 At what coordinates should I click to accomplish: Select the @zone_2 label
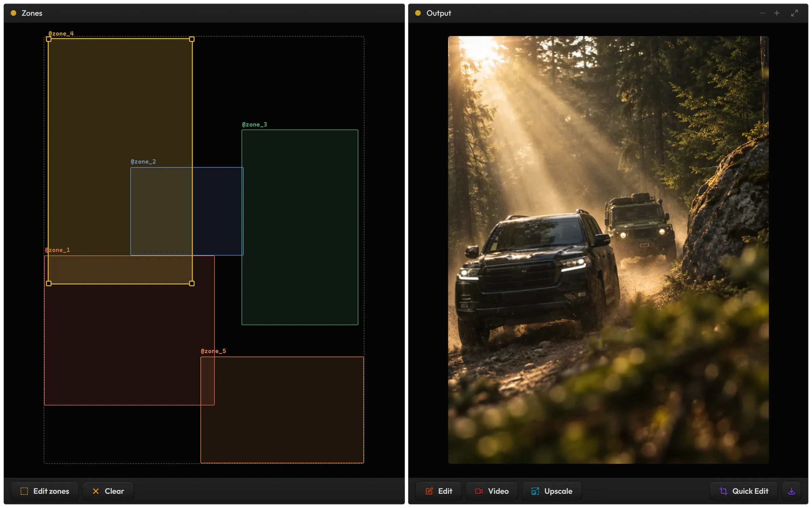pyautogui.click(x=143, y=162)
